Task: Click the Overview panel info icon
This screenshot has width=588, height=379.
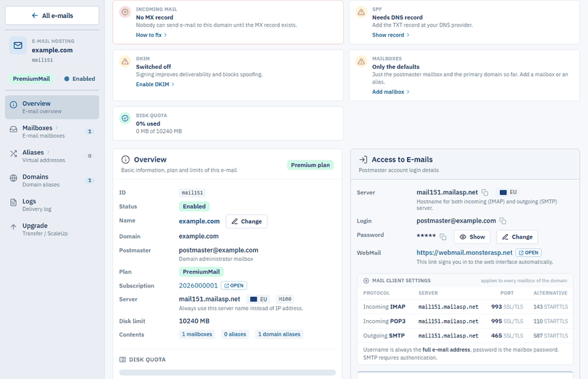Action: coord(125,160)
